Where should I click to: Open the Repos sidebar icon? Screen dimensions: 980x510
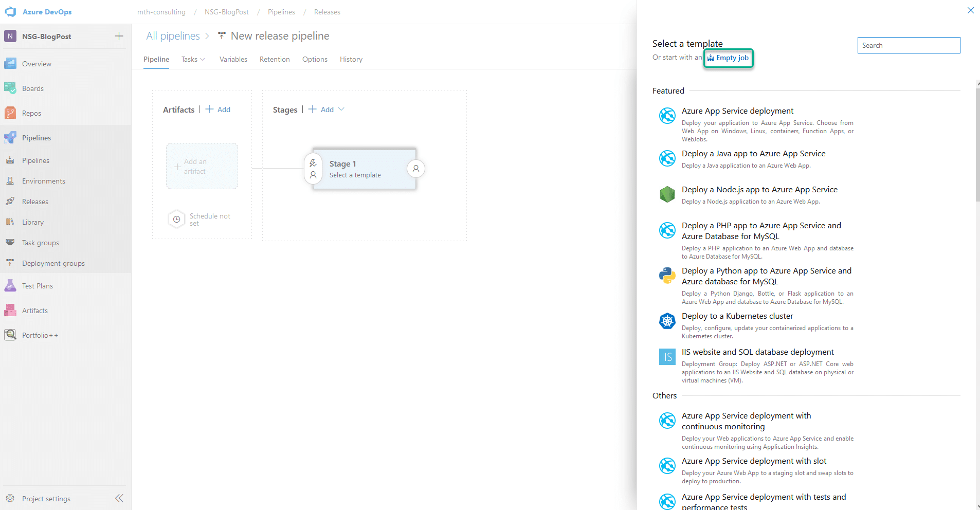coord(10,113)
